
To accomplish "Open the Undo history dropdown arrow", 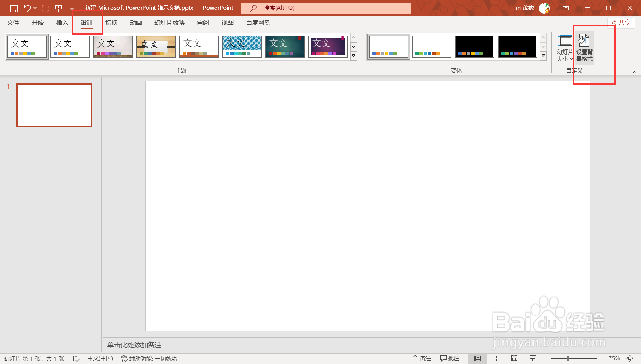I will click(x=35, y=8).
